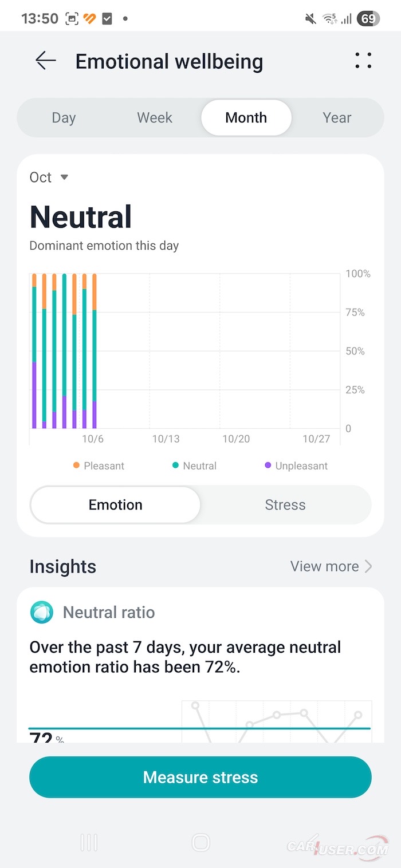Open the four-dot more options menu

pos(363,61)
